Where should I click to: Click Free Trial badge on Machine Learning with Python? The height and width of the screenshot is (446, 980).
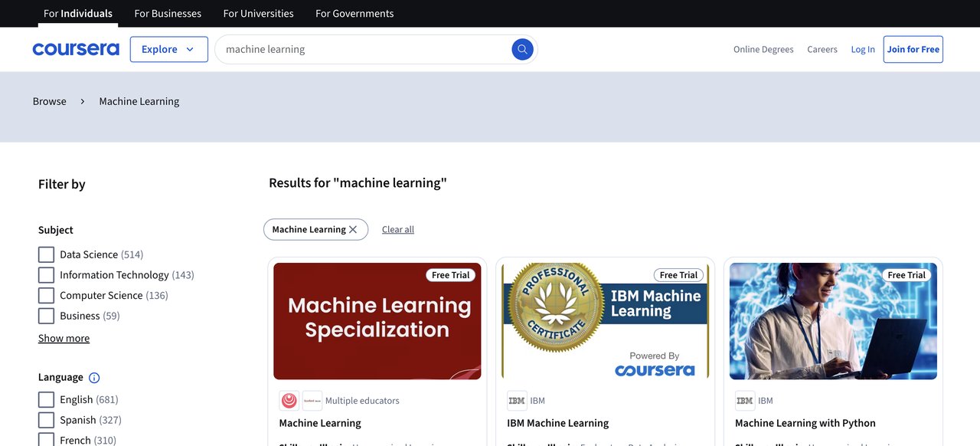(x=906, y=275)
